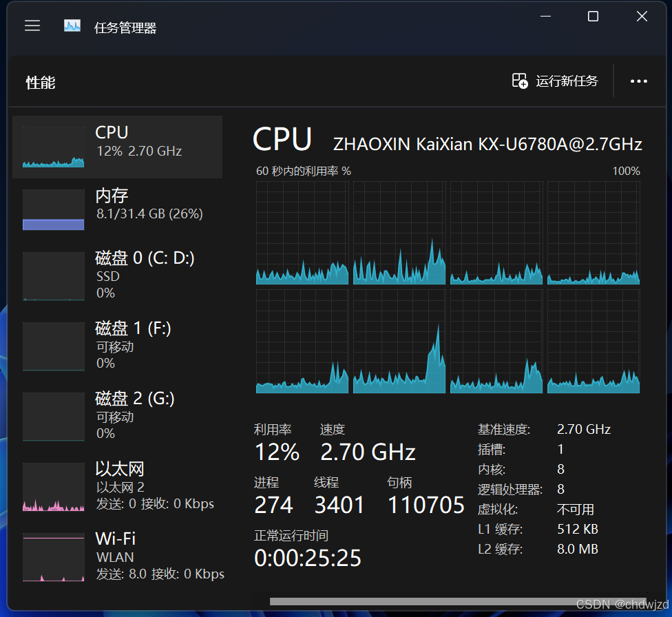The height and width of the screenshot is (617, 672).
Task: Click the 性能 page heading
Action: (x=41, y=83)
